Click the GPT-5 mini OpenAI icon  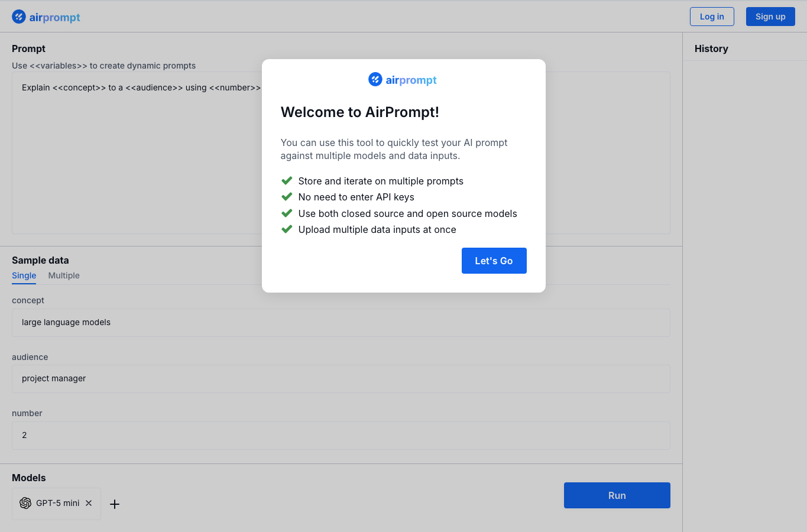pyautogui.click(x=25, y=503)
